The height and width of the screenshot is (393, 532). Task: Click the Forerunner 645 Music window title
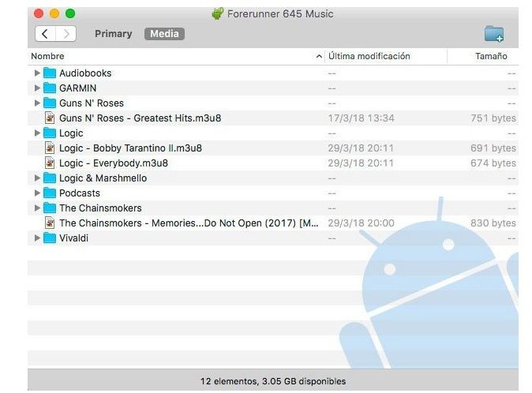280,14
